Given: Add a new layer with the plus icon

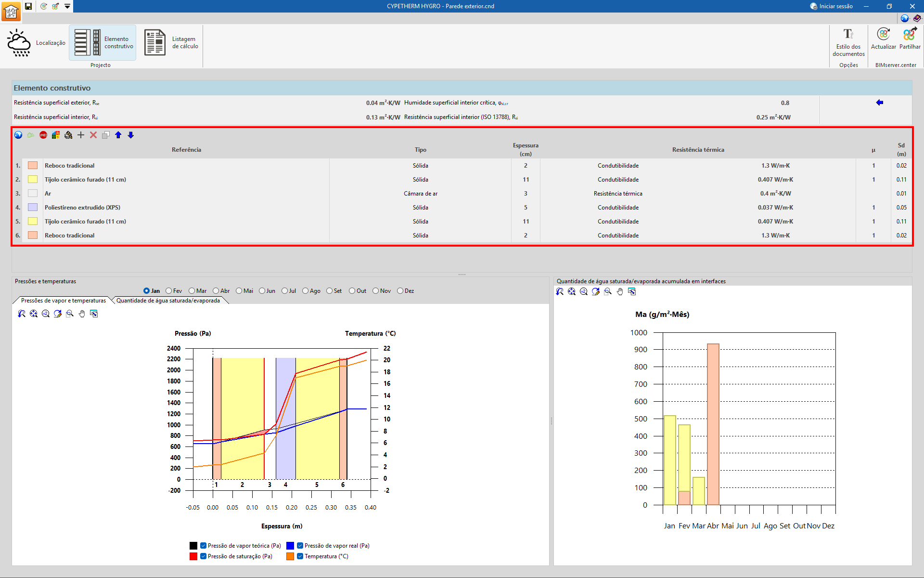Looking at the screenshot, I should (x=81, y=135).
